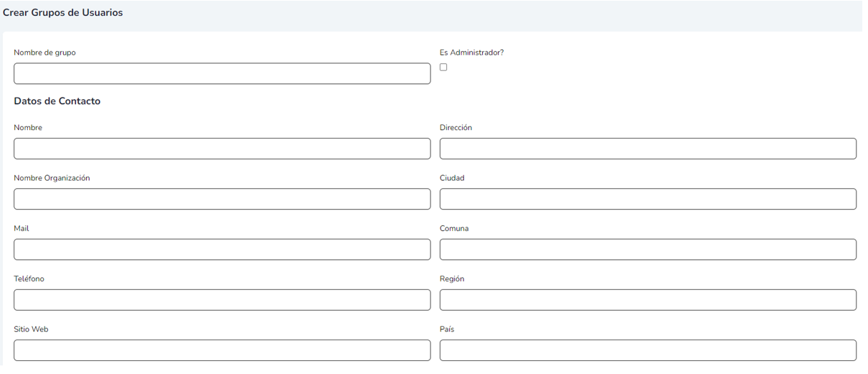This screenshot has height=374, width=868.
Task: Click inside the Mail text field
Action: pos(222,249)
